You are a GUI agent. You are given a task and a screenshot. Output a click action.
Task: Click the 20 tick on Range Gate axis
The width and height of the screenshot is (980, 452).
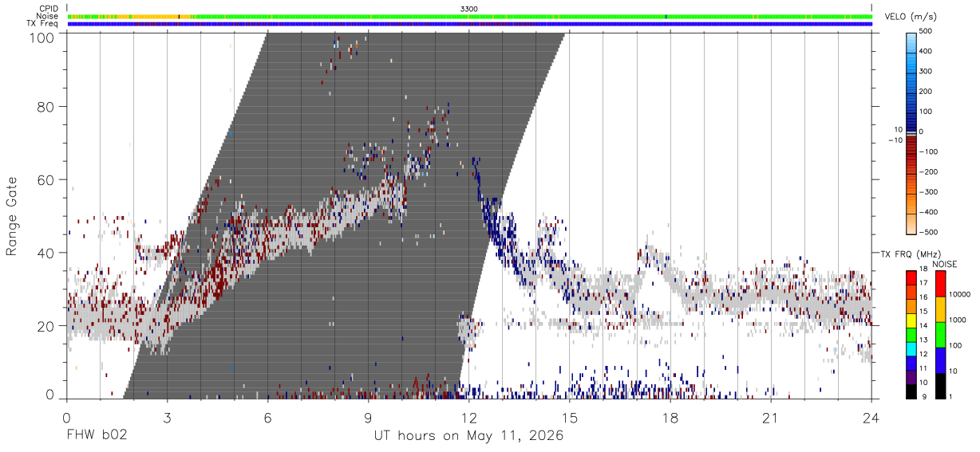pos(45,327)
